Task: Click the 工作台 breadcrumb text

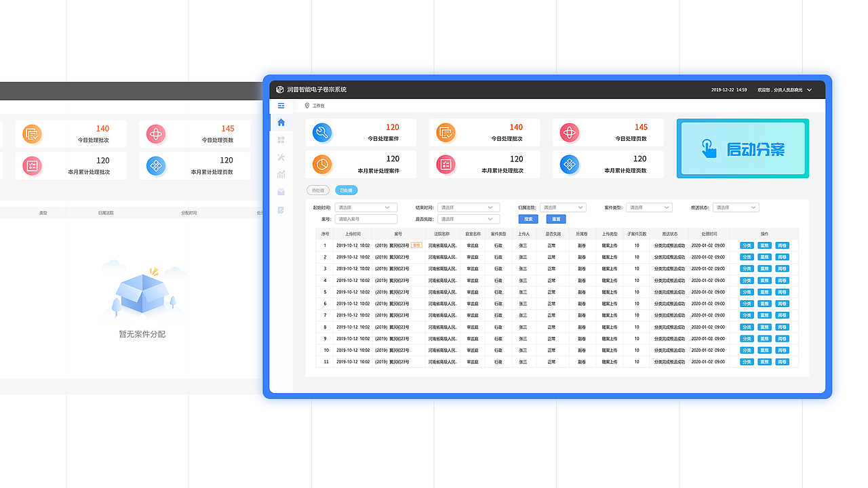Action: coord(319,106)
